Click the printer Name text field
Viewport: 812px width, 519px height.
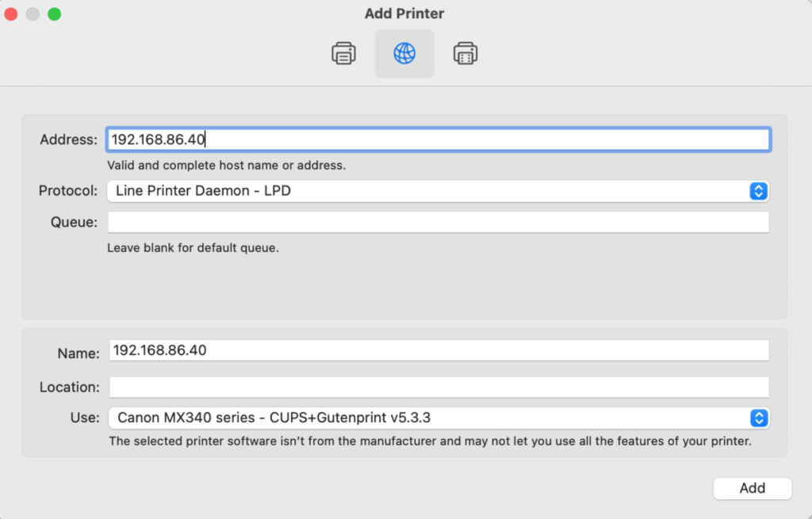point(439,350)
